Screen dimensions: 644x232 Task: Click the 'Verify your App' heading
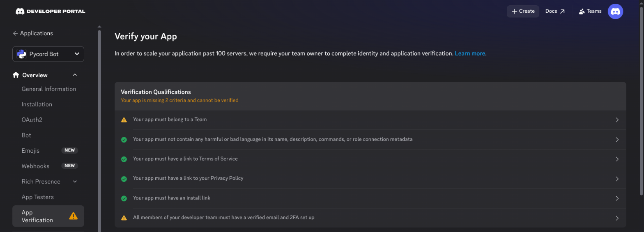(145, 36)
